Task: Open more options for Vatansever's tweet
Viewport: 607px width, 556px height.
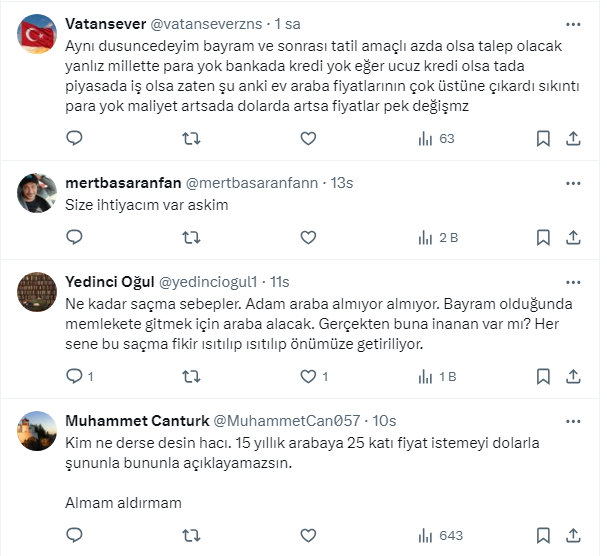Action: [571, 23]
